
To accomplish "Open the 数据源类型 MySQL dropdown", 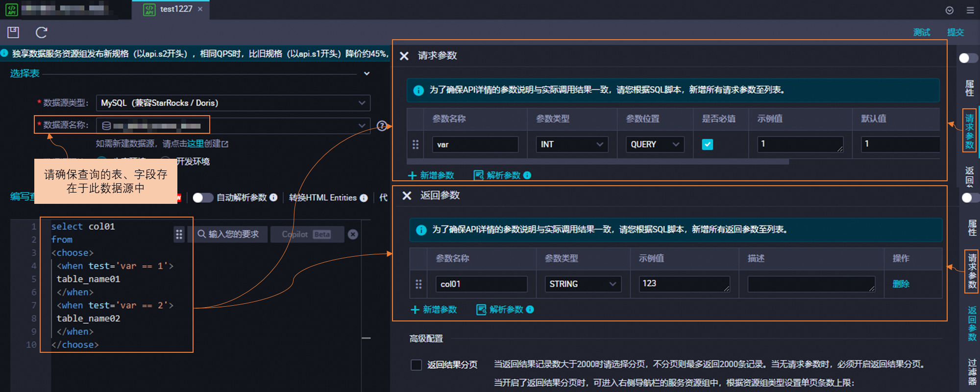I will (x=233, y=103).
